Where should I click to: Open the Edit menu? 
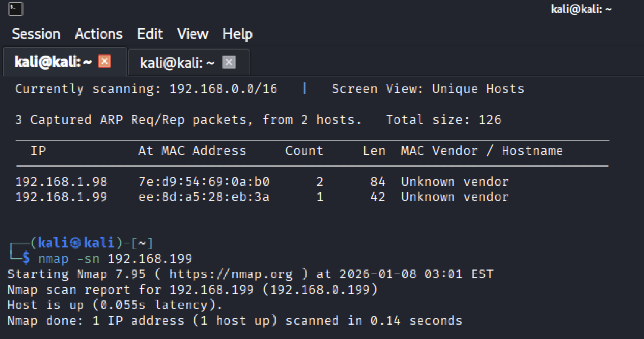(x=150, y=34)
